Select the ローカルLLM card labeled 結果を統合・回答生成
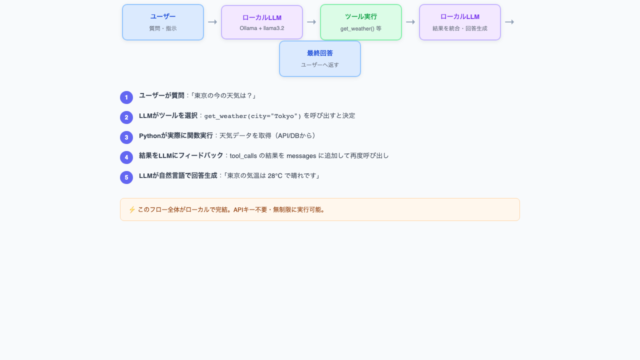The width and height of the screenshot is (640, 360). (x=460, y=22)
